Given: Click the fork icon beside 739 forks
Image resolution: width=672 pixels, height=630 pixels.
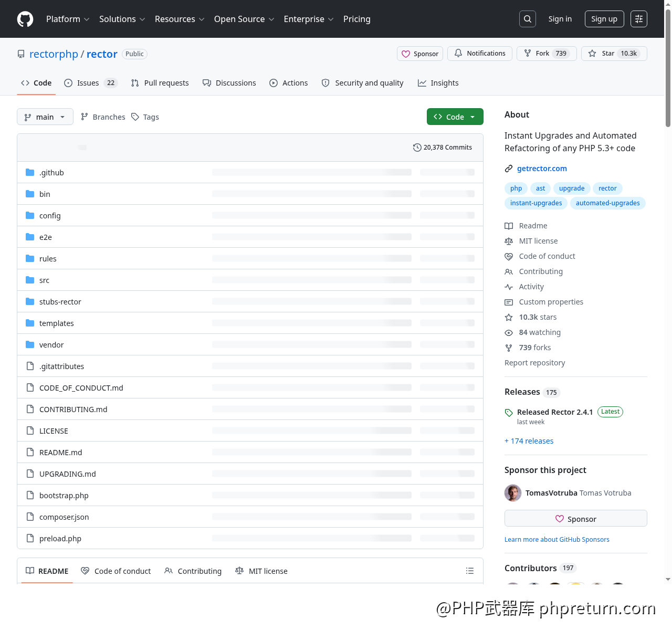Looking at the screenshot, I should (509, 348).
